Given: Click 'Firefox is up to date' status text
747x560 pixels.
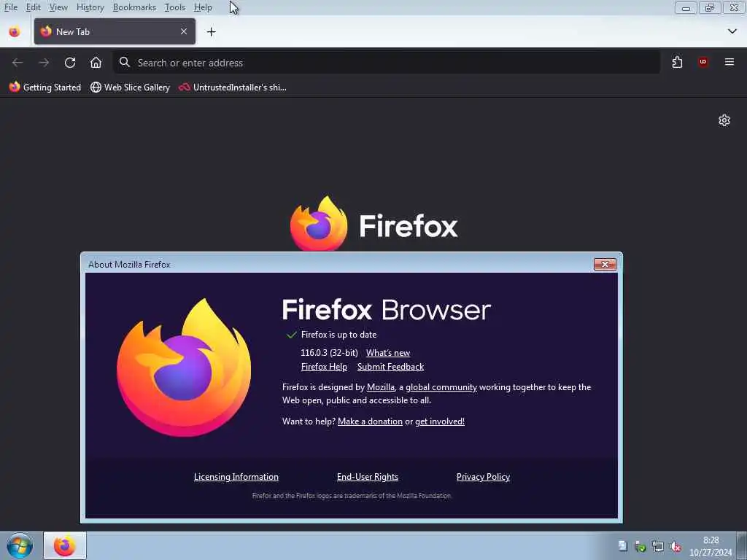Looking at the screenshot, I should pyautogui.click(x=338, y=335).
